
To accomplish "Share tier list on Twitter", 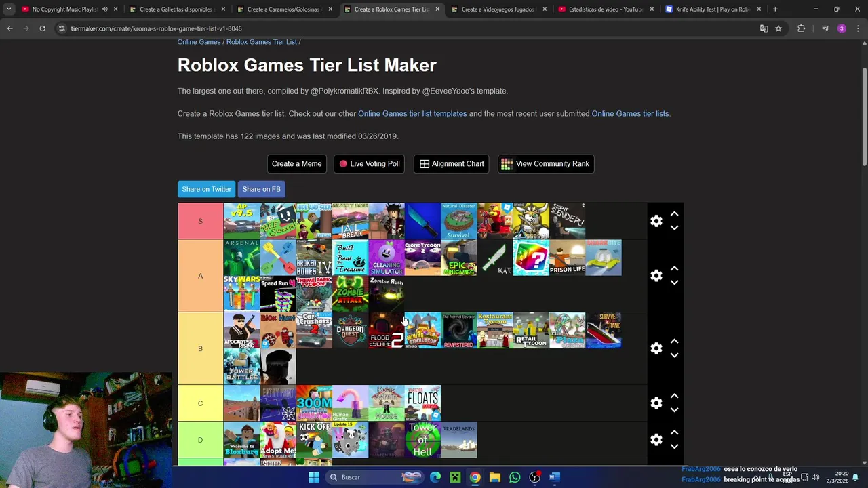I will 206,189.
